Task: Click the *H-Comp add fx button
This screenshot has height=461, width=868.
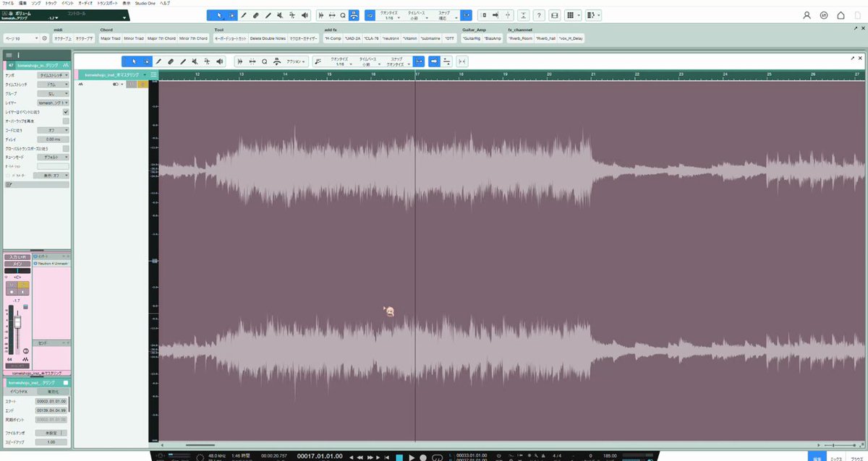Action: [x=333, y=38]
